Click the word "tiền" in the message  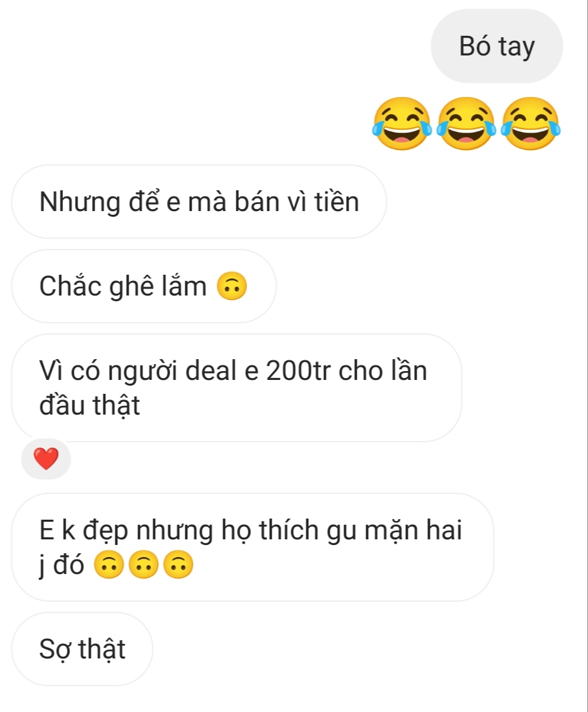(337, 202)
